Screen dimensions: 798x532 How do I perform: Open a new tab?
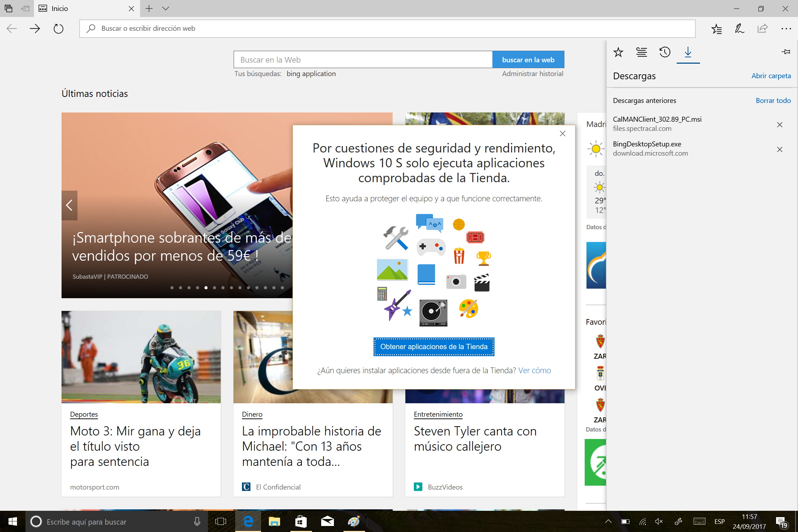[149, 8]
